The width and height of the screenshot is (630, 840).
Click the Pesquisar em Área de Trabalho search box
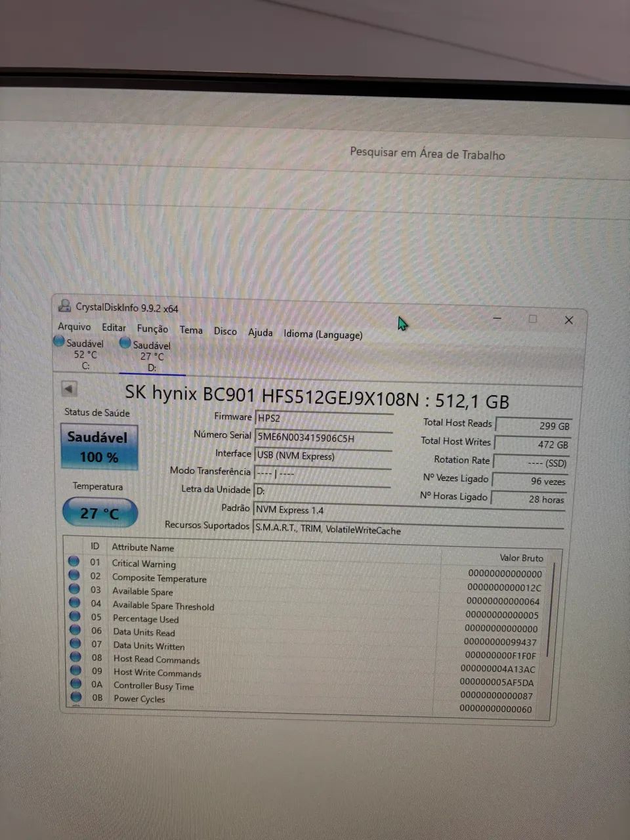[427, 154]
